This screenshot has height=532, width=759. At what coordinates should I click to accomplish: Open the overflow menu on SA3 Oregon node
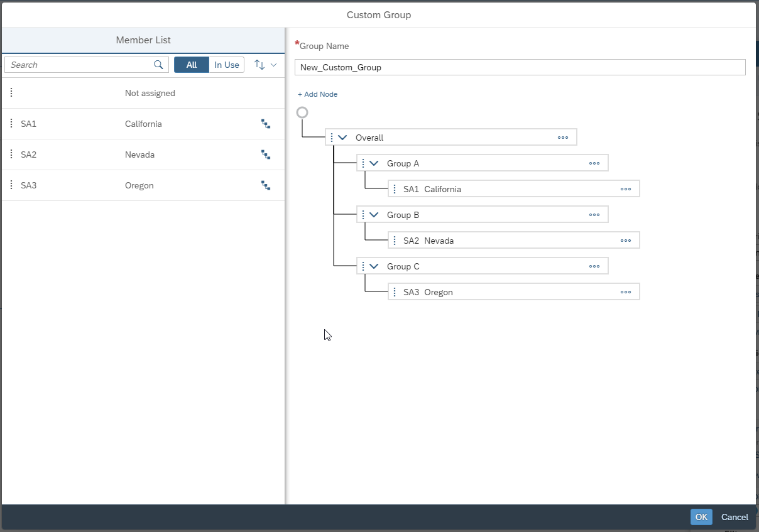tap(626, 291)
